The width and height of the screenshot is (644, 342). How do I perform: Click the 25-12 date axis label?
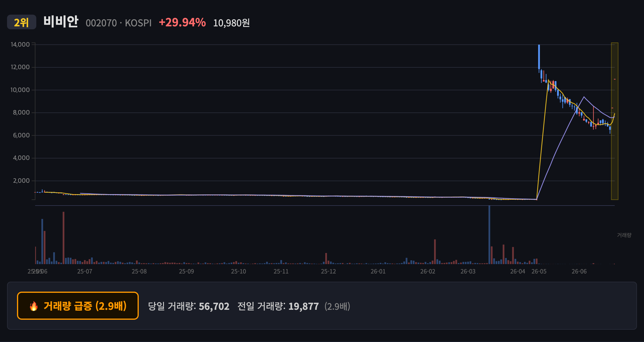point(328,271)
